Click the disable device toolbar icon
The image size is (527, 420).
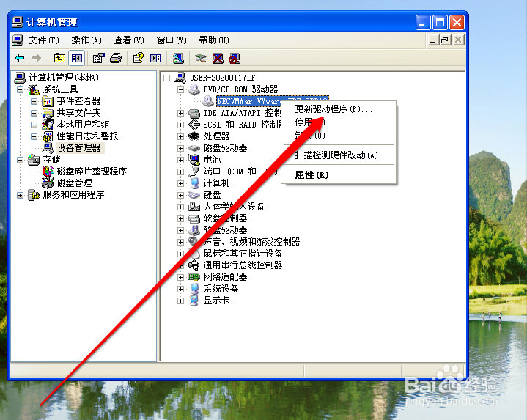point(235,58)
